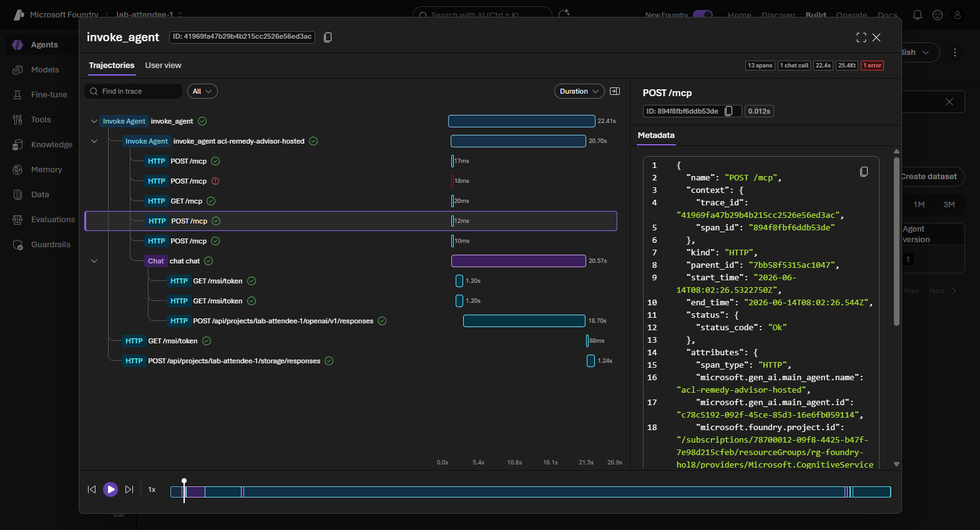Viewport: 980px width, 530px height.
Task: Skip to trace start
Action: click(x=92, y=489)
